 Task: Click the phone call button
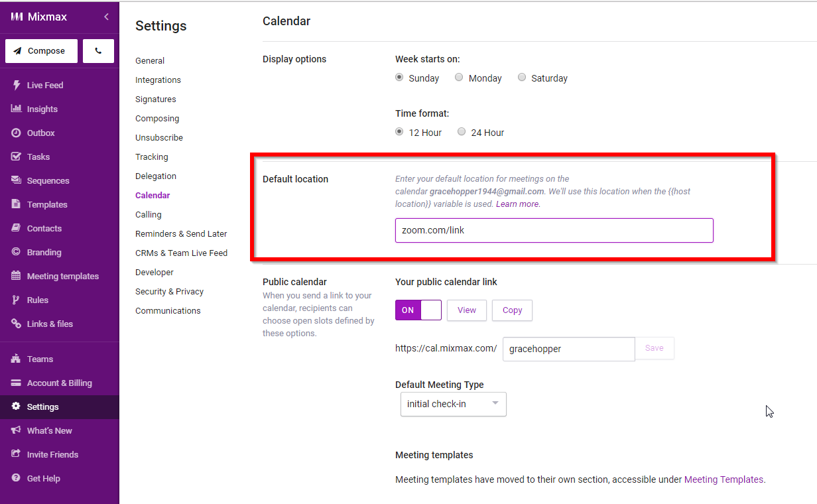click(x=98, y=51)
